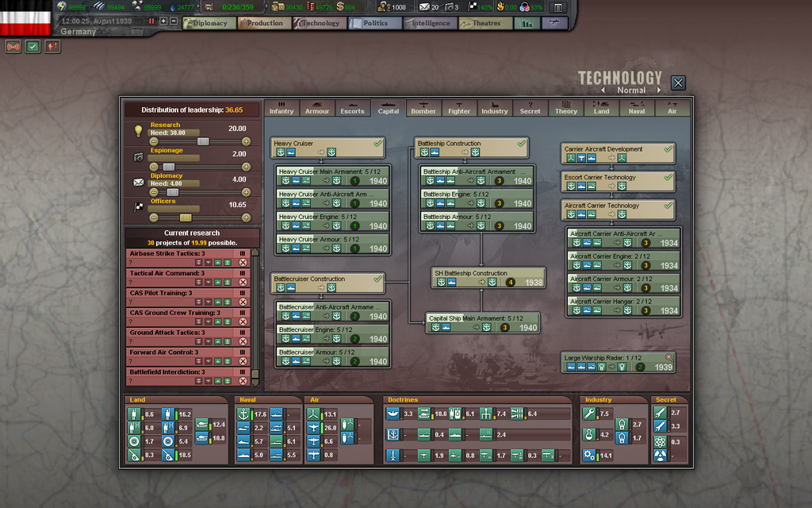Increase Diplomacy leadership with its plus button
Image resolution: width=812 pixels, height=508 pixels.
point(246,192)
